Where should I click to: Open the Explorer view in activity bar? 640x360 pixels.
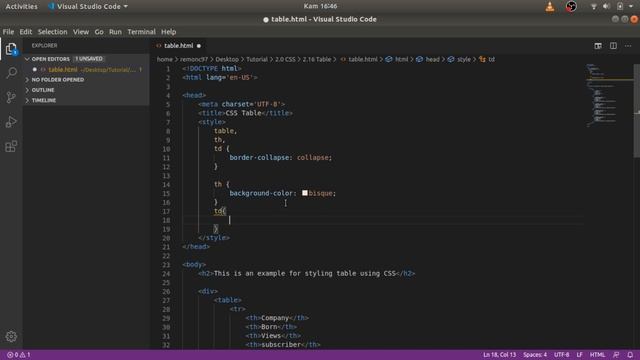[x=11, y=49]
